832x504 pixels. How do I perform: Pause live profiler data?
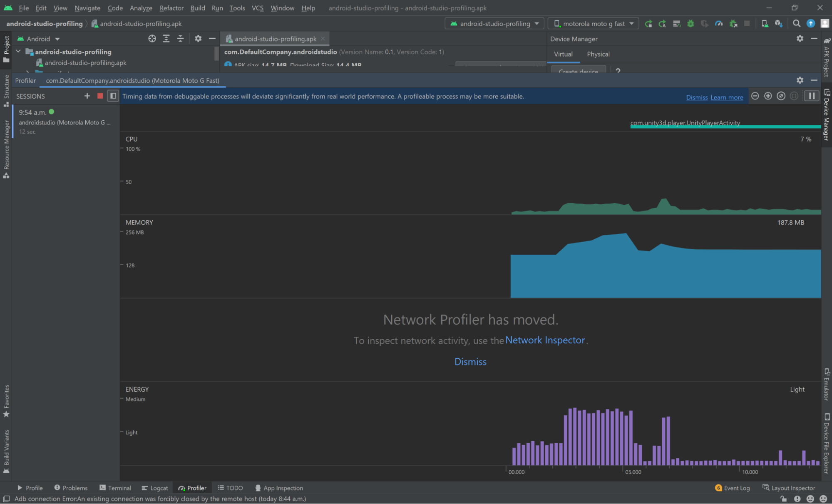812,96
